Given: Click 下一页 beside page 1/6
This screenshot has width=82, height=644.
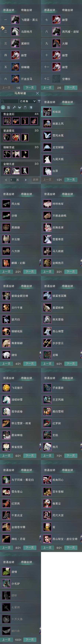Looking at the screenshot, I should (30, 88).
